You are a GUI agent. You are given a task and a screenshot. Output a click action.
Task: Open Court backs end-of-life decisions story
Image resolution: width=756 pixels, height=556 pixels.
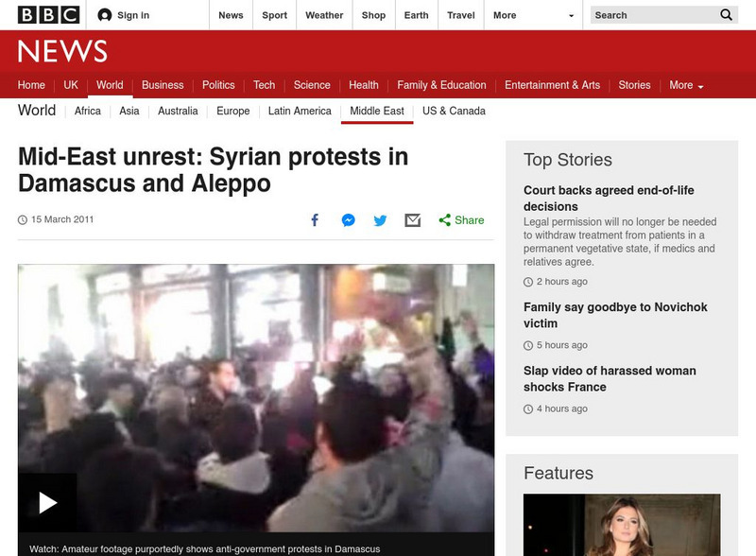(609, 199)
